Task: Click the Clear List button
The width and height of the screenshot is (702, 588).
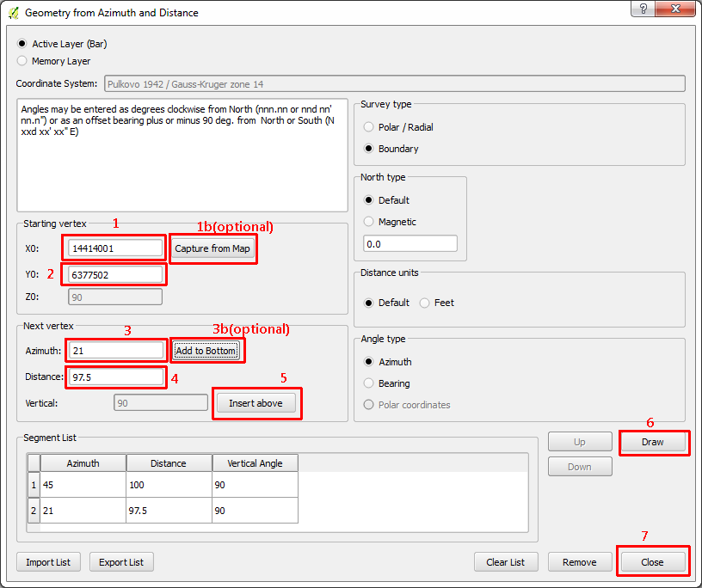Action: point(506,562)
